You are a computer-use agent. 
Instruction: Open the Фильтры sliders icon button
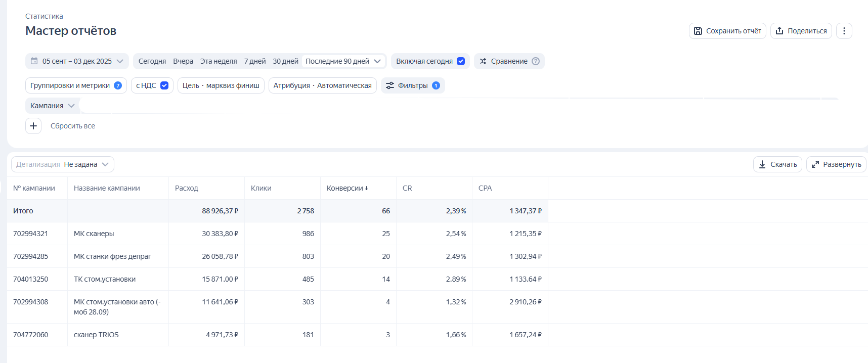(x=390, y=85)
